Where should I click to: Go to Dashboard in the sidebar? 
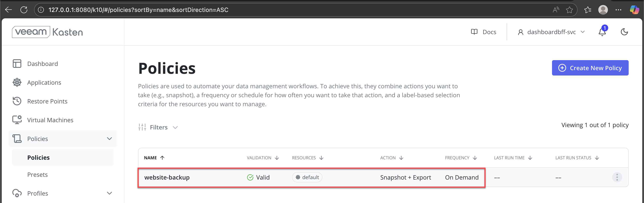click(x=43, y=64)
